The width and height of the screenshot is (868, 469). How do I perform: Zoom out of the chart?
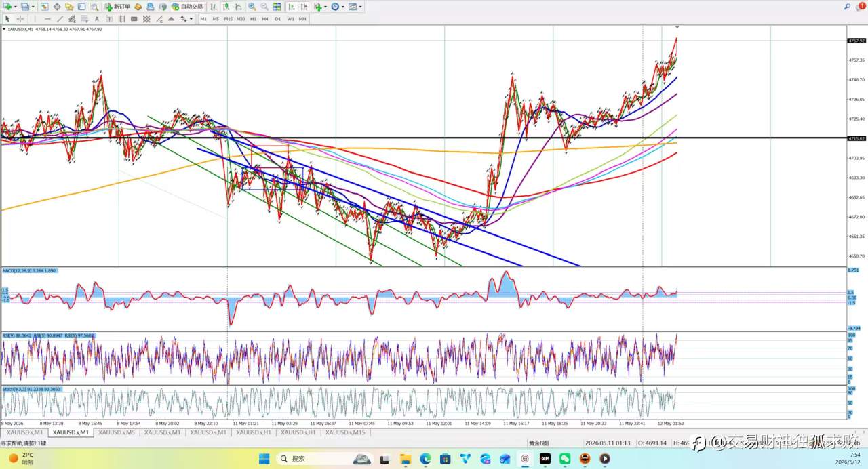[264, 7]
